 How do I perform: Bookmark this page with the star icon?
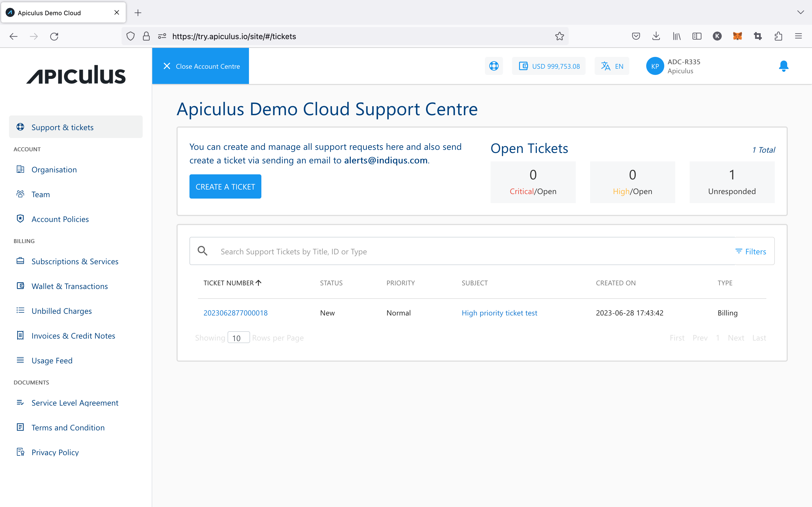[559, 36]
